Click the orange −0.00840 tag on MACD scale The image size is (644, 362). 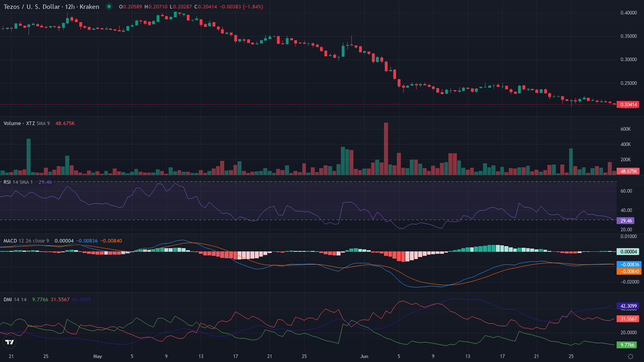628,271
